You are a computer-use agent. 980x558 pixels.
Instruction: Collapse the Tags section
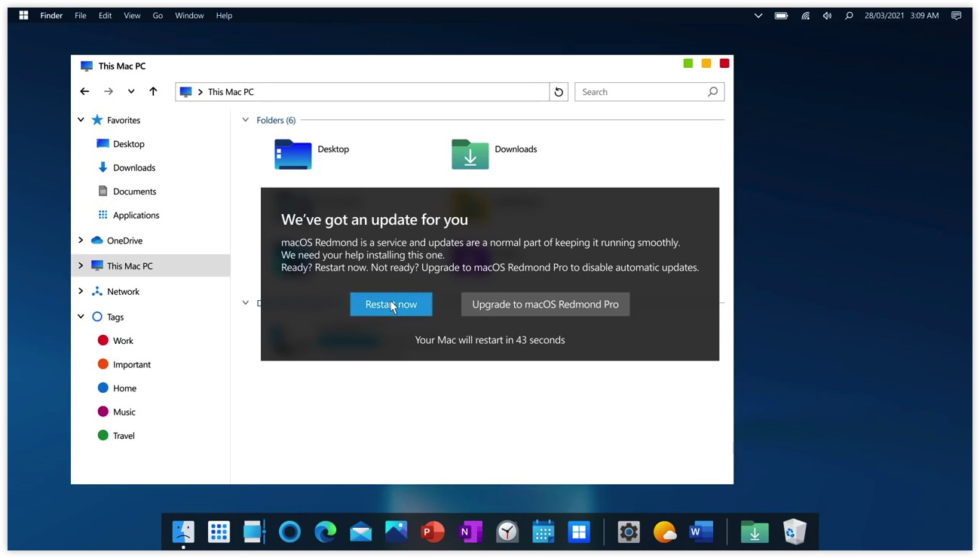pos(81,317)
